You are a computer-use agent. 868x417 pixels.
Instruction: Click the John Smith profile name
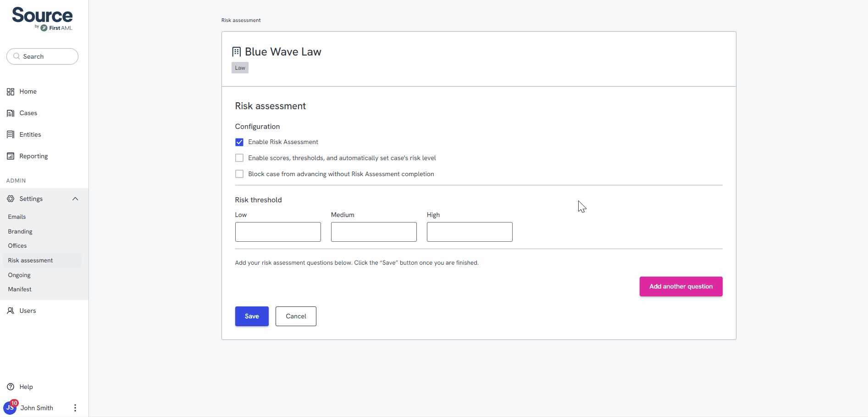click(x=37, y=408)
